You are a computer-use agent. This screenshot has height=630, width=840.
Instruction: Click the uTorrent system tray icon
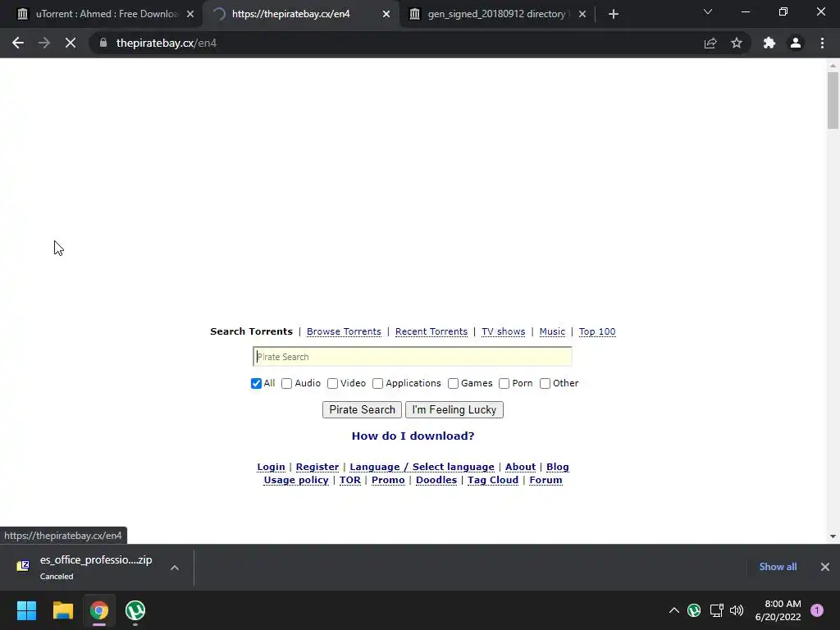[694, 610]
